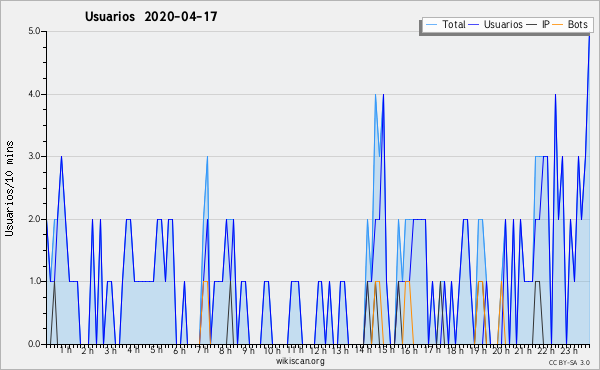Click the '8 h' x-axis label

tap(225, 351)
